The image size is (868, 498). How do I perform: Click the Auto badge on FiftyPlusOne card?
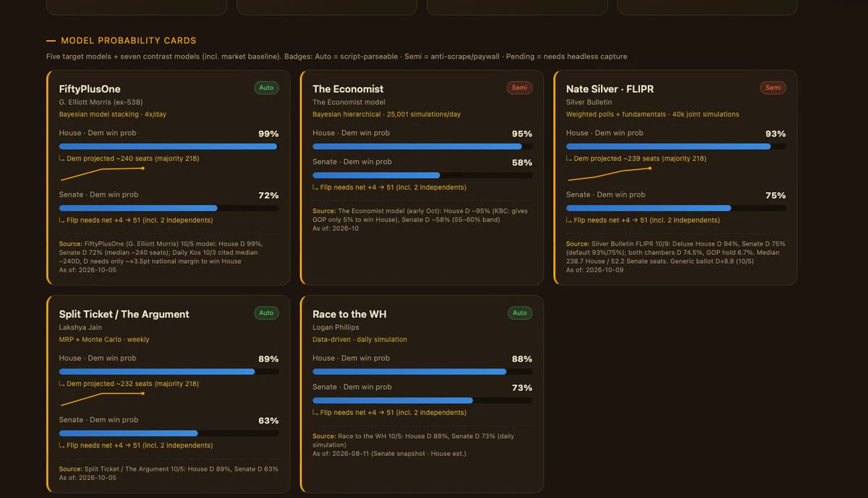pos(266,87)
